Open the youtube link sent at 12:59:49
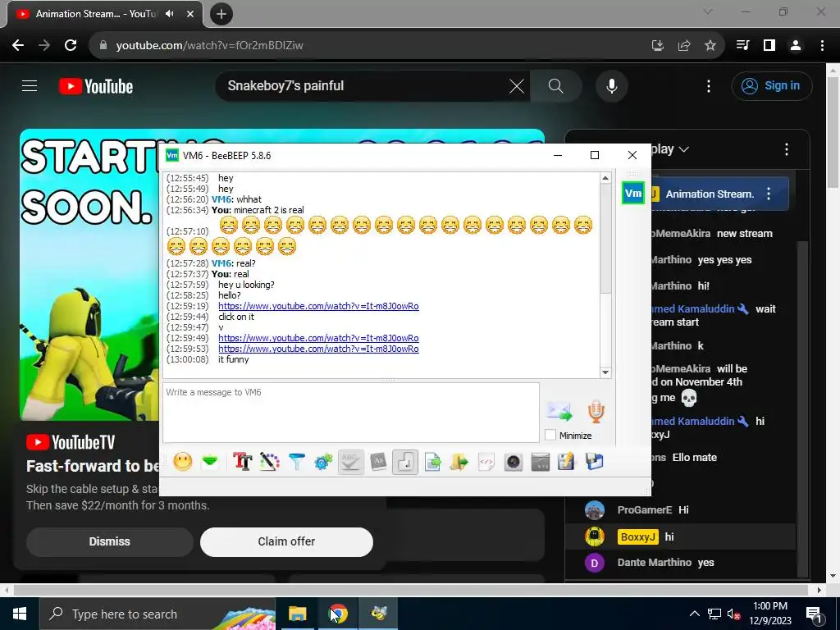 tap(318, 338)
